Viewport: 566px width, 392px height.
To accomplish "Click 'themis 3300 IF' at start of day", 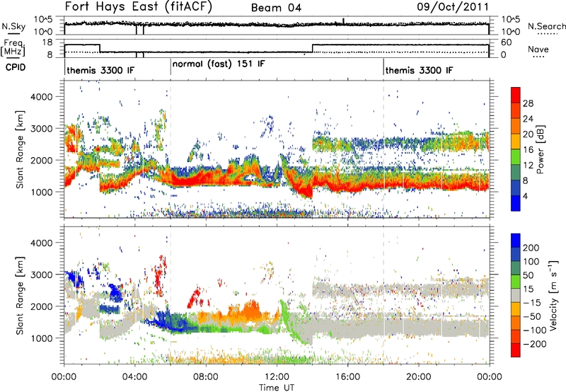I will (x=100, y=70).
